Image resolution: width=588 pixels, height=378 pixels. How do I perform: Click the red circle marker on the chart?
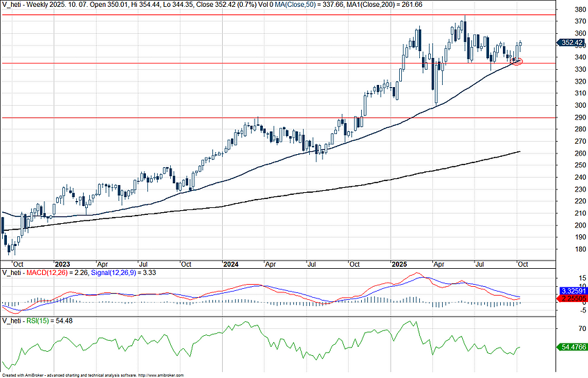(517, 62)
